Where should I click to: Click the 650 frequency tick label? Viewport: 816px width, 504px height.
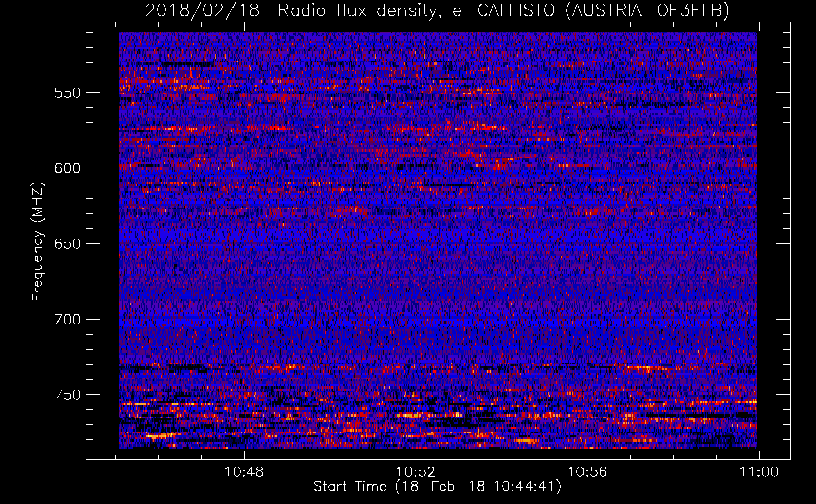pyautogui.click(x=68, y=244)
